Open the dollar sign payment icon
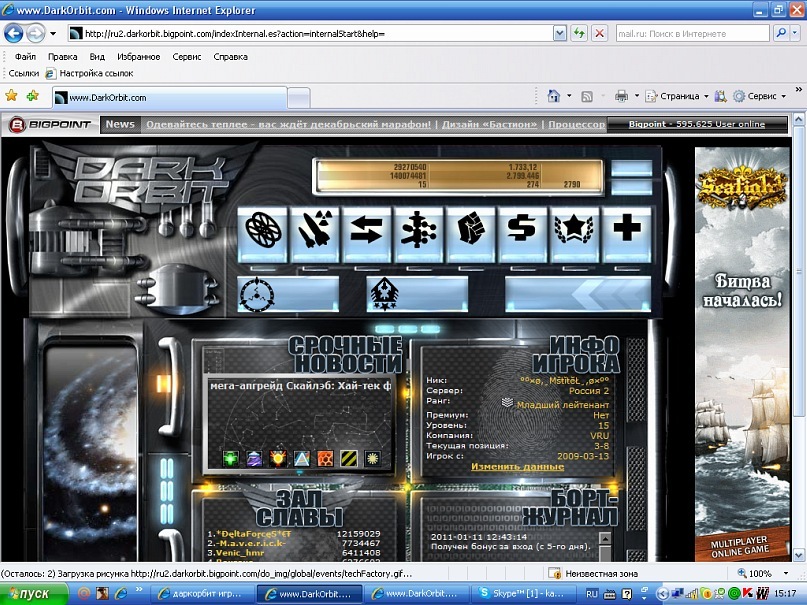The height and width of the screenshot is (605, 807). 523,230
